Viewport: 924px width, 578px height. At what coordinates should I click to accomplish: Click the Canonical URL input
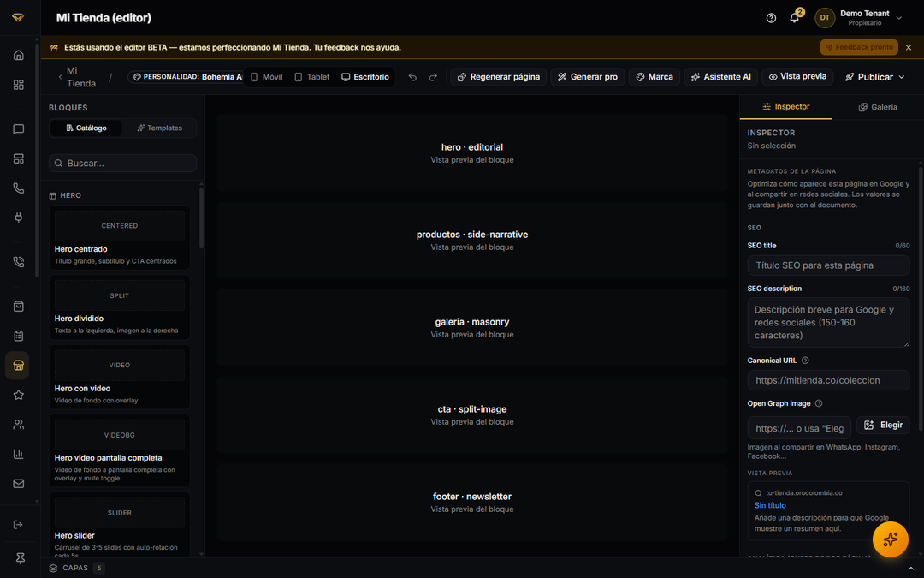coord(828,380)
